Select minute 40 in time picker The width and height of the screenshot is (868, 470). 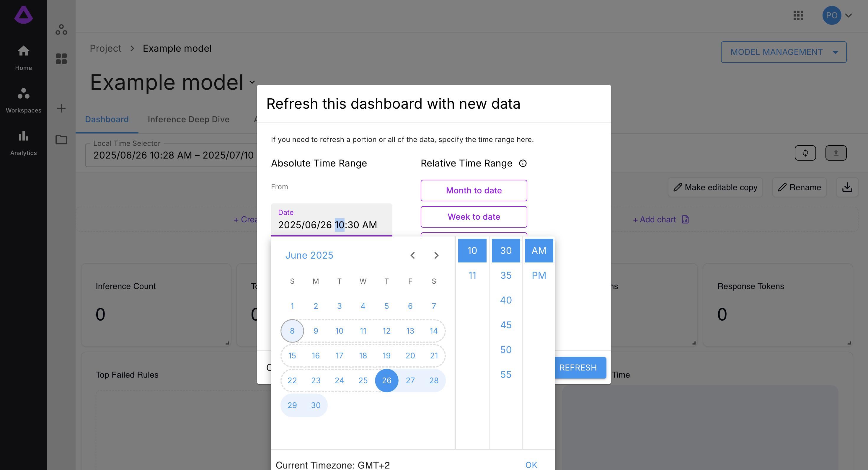tap(506, 300)
